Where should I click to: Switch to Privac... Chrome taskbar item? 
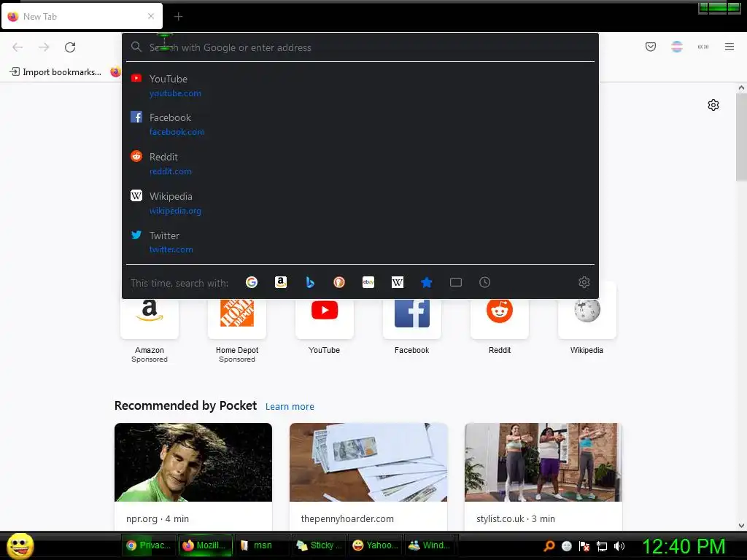point(150,545)
